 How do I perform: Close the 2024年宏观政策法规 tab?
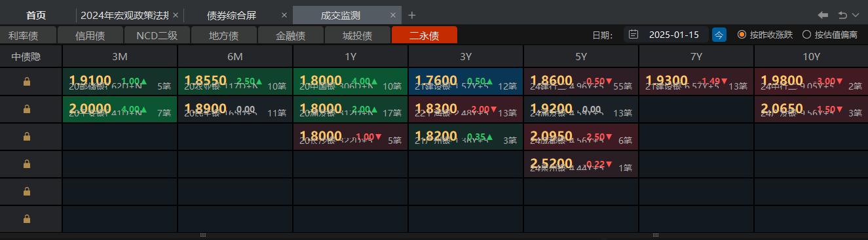(x=176, y=15)
